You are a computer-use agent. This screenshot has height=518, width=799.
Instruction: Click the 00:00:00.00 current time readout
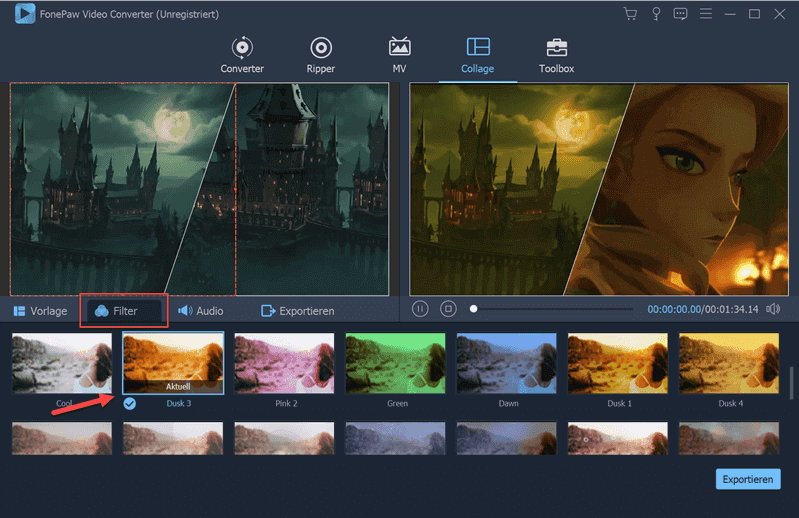[x=674, y=309]
